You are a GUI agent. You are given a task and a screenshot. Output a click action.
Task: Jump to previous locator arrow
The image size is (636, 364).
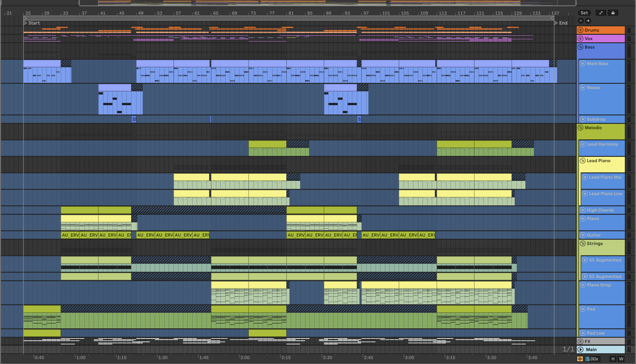coord(581,21)
